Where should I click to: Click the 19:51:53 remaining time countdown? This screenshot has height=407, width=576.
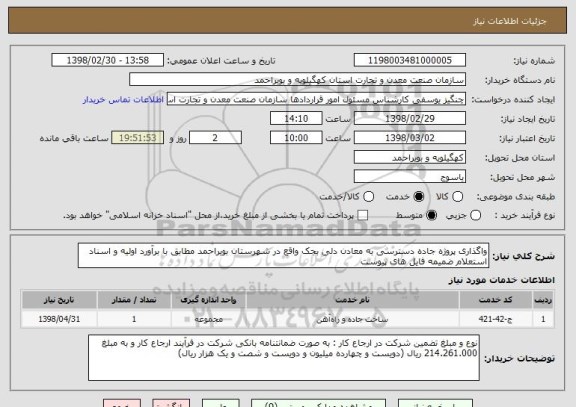[137, 138]
